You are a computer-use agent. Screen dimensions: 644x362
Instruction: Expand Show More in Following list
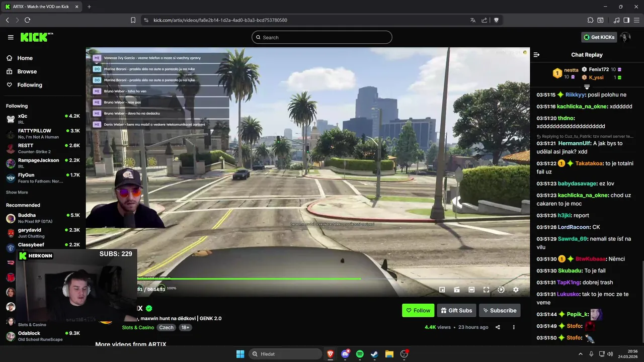click(17, 193)
